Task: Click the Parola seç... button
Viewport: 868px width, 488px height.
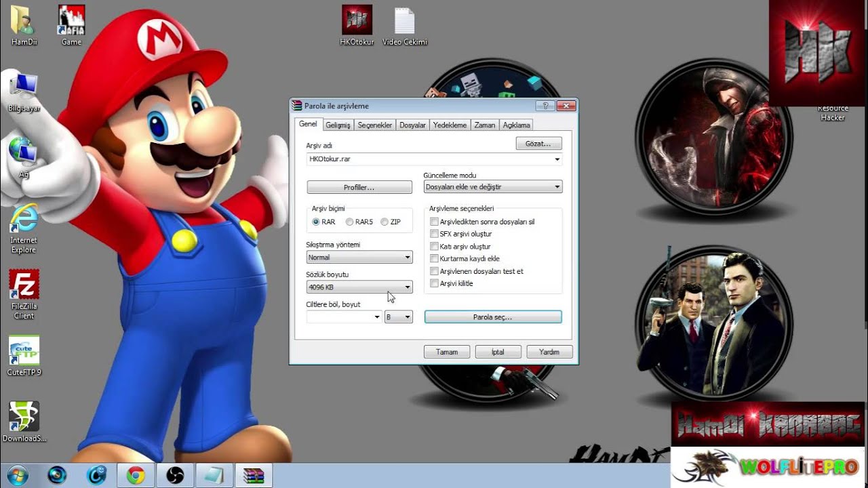Action: 493,317
